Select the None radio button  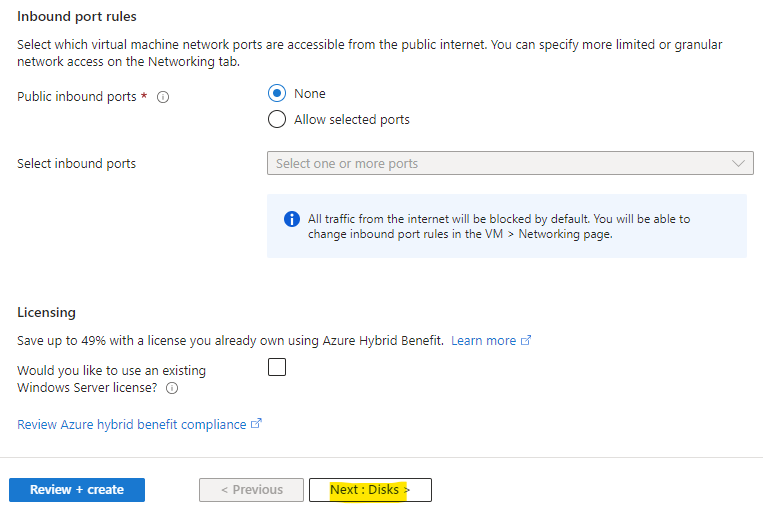pyautogui.click(x=277, y=93)
